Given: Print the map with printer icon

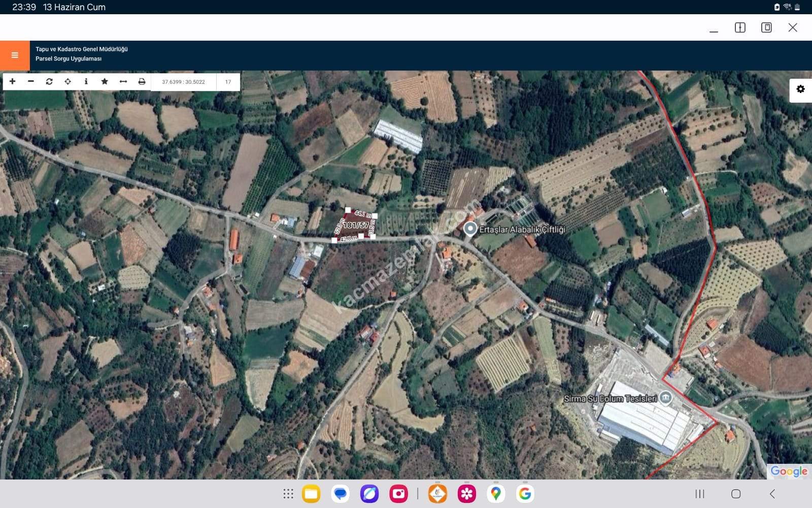Looking at the screenshot, I should (x=142, y=81).
